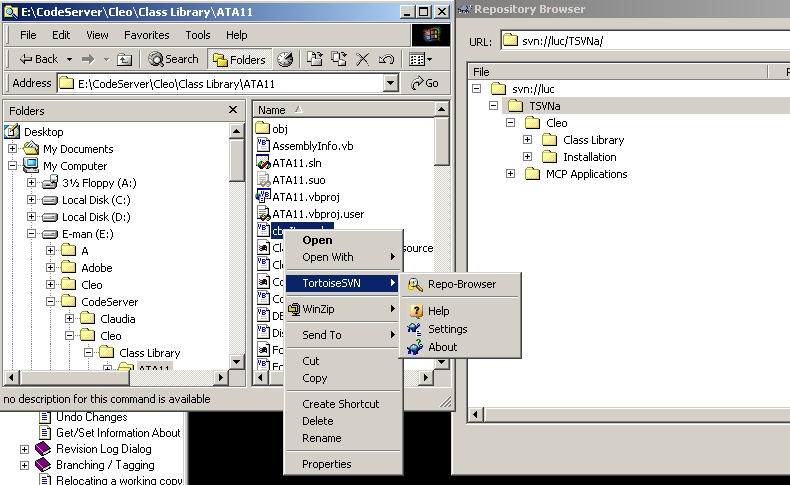Toggle the Folders pane button
The image size is (790, 485).
pos(239,59)
